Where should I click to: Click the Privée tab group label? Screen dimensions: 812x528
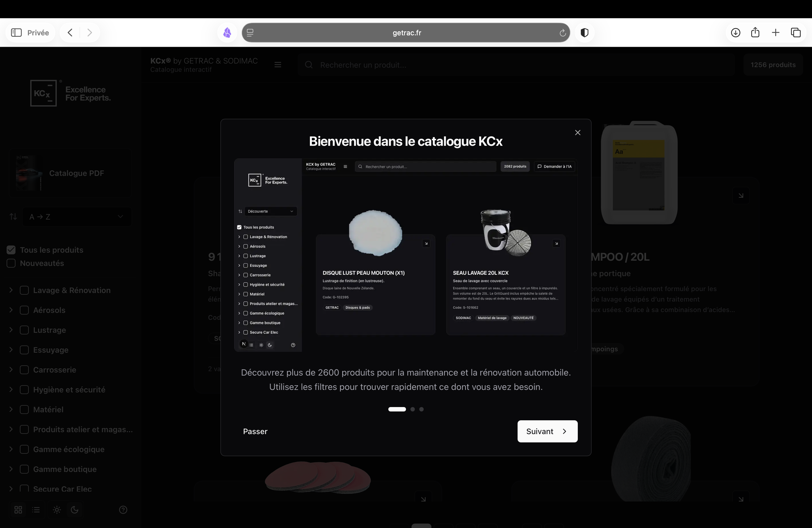tap(38, 33)
